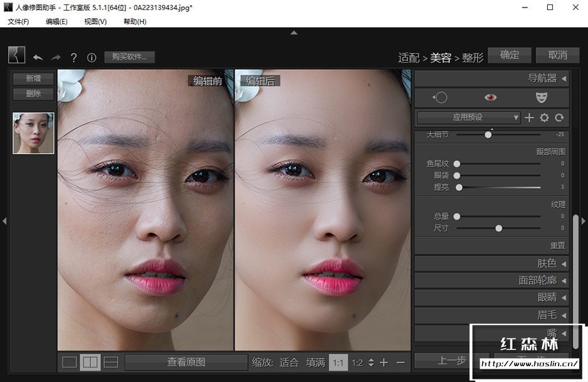Expand the 肤色 skin color section
Viewport: 588px width, 382px height.
(491, 263)
